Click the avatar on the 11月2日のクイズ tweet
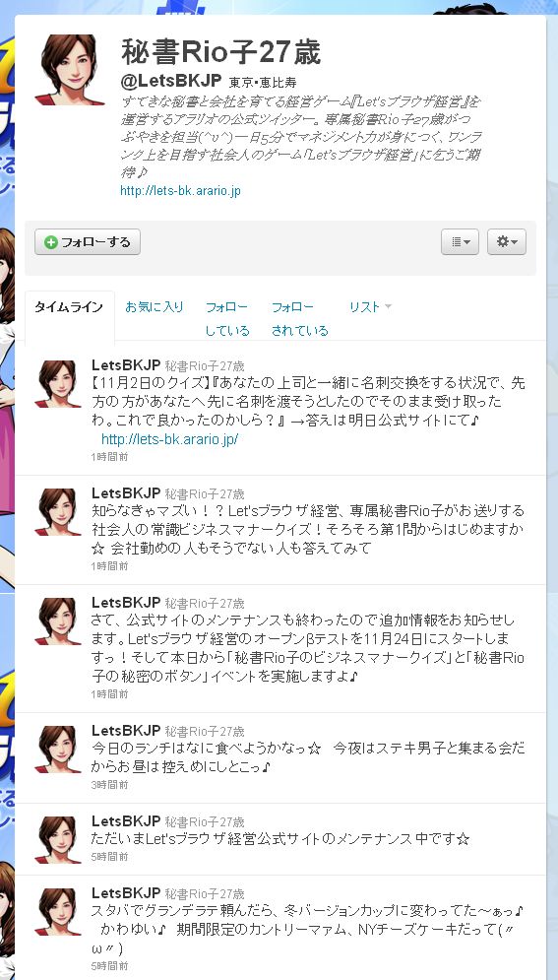Screen dimensions: 558x980 [x=58, y=384]
